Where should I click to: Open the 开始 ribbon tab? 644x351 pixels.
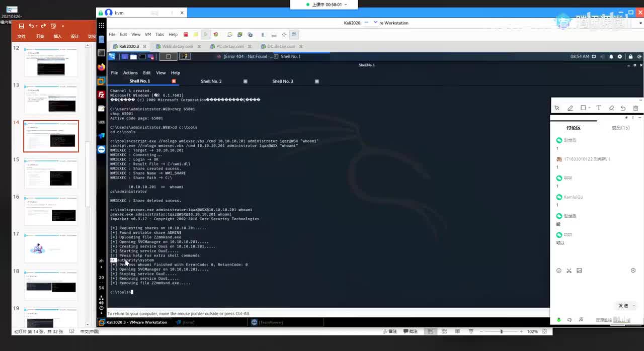click(x=40, y=37)
